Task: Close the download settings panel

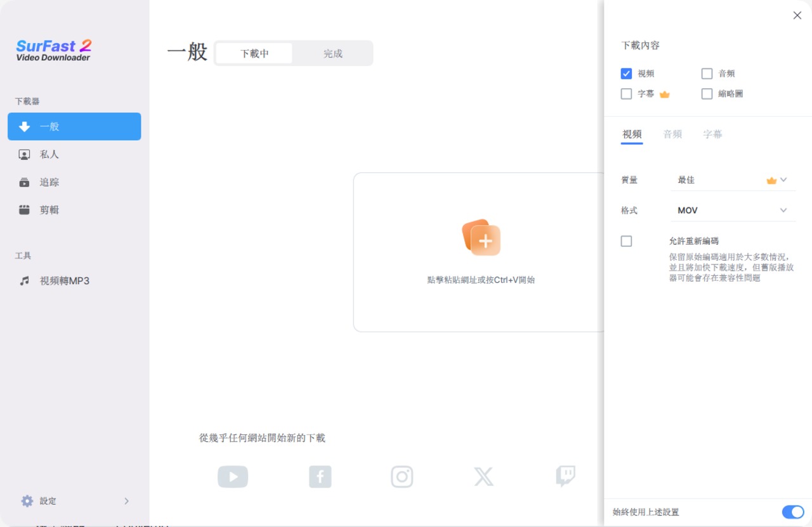Action: (797, 16)
